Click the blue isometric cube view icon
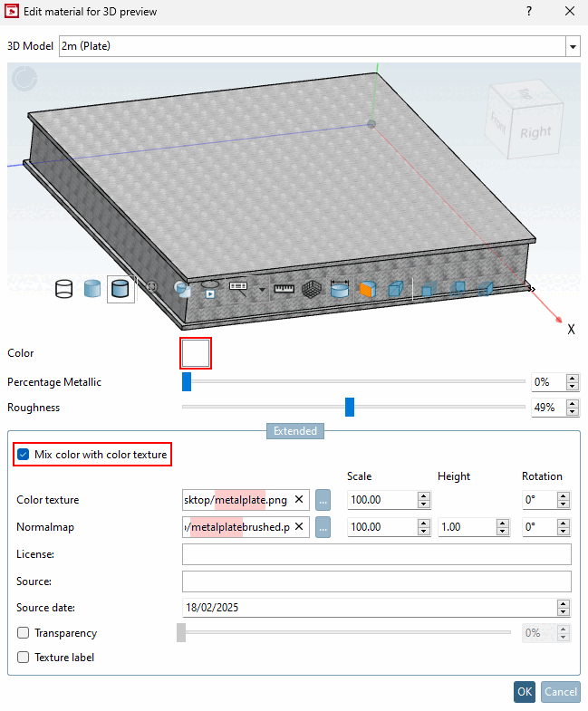Viewport: 588px width, 711px height. coord(396,289)
